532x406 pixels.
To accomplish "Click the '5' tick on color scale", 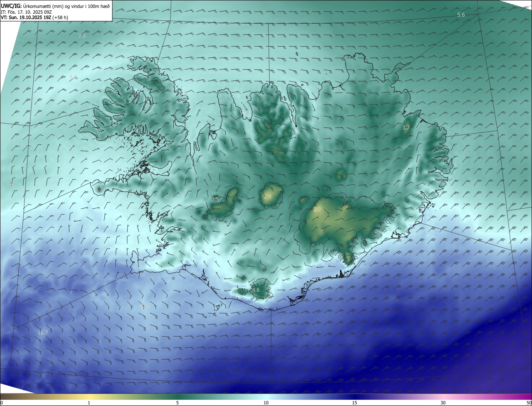I will coord(177,403).
